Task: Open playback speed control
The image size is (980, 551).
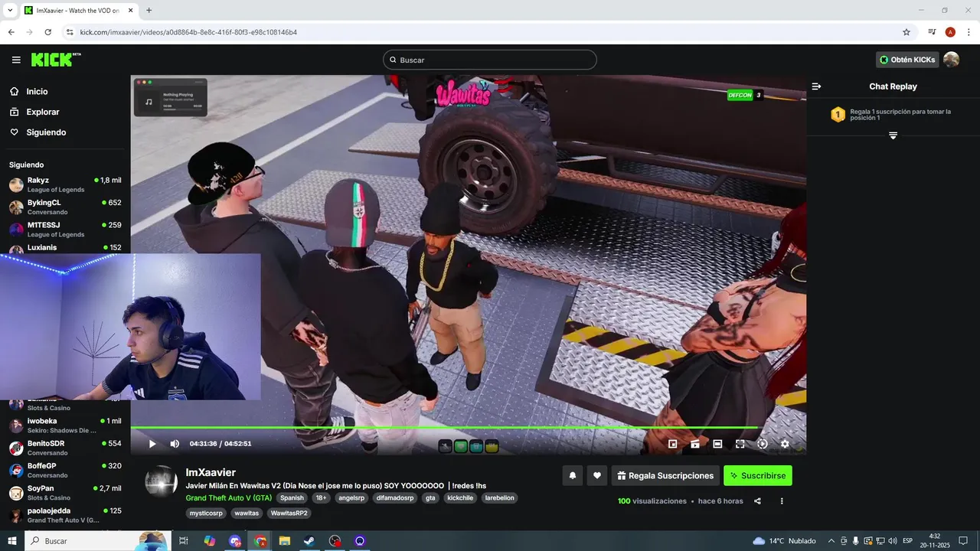Action: click(x=763, y=444)
